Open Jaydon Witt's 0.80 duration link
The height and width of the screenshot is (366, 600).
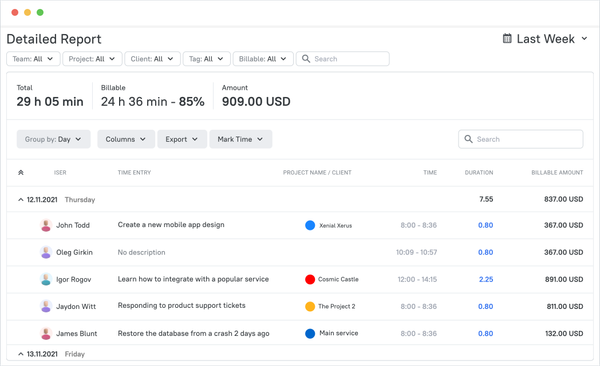[x=486, y=306]
